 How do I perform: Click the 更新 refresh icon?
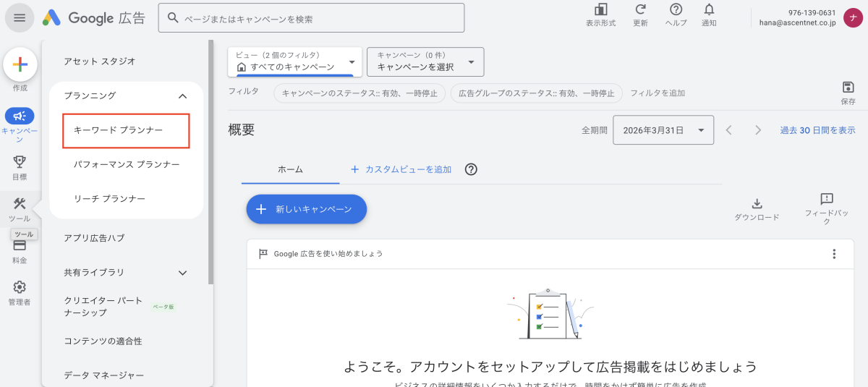click(640, 10)
